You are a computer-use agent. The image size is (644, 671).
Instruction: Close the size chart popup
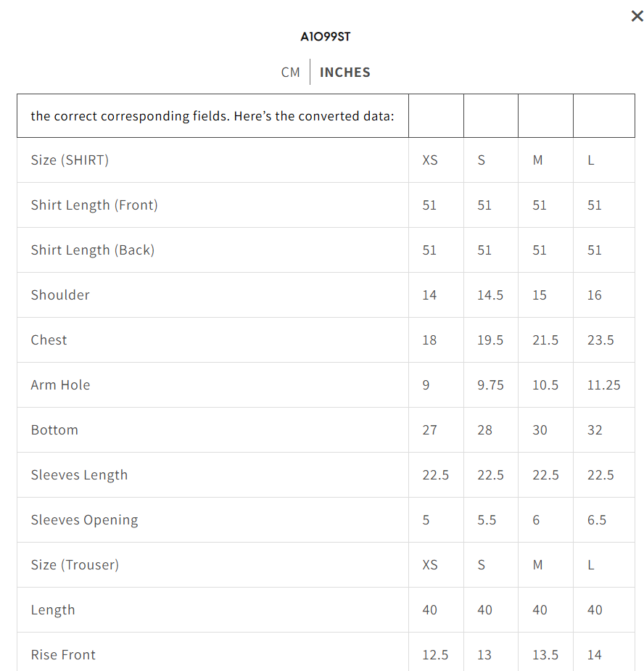pos(637,16)
